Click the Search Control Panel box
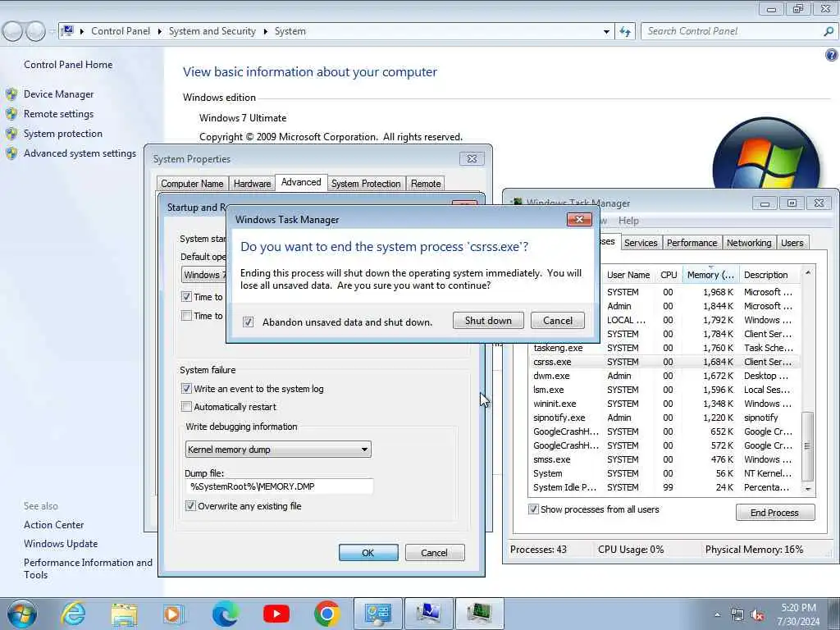Image resolution: width=840 pixels, height=630 pixels. click(733, 31)
